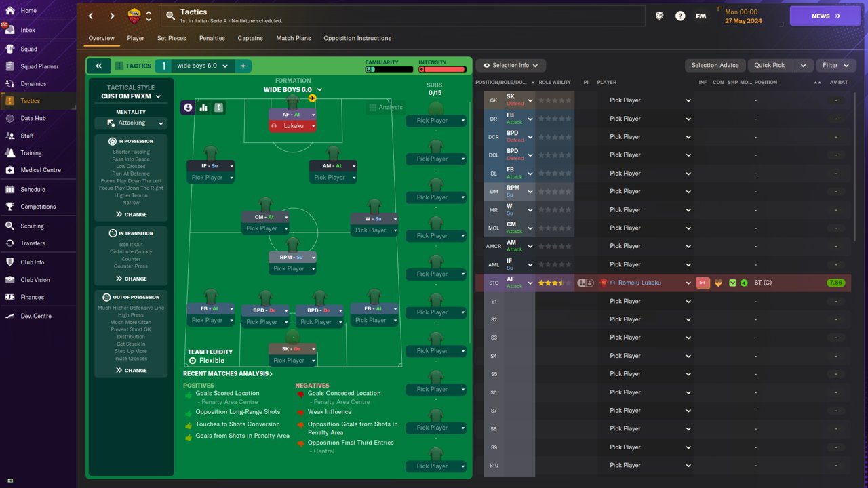Open Home from the sidebar
Screen dimensions: 868x488
tap(28, 11)
